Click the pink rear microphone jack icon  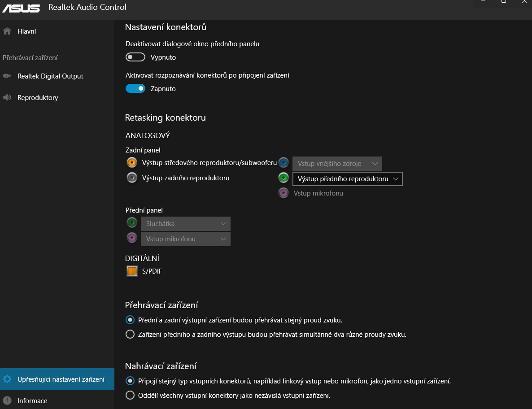(x=283, y=193)
